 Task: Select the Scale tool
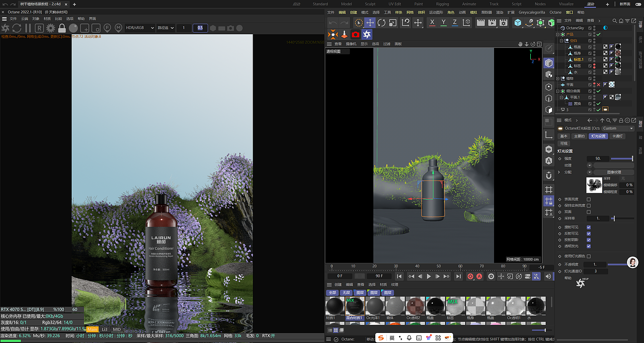click(393, 23)
